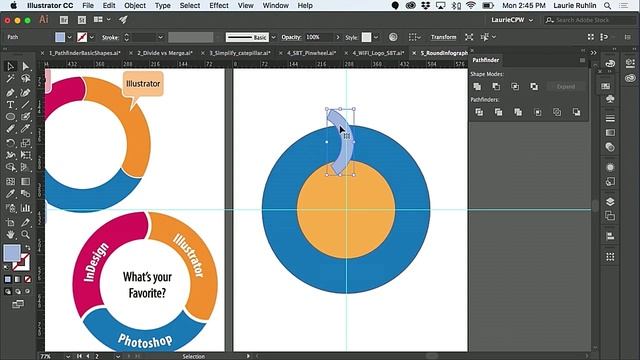The height and width of the screenshot is (360, 640).
Task: Activate the Hand tool
Action: point(11,235)
